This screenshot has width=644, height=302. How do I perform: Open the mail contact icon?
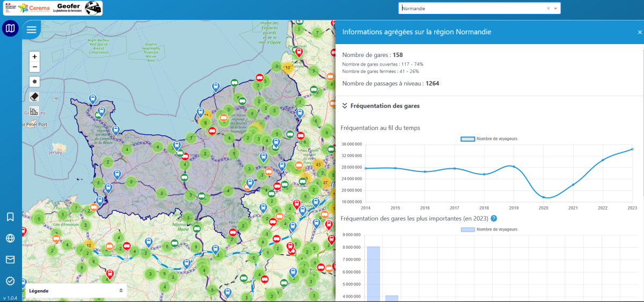tap(10, 260)
